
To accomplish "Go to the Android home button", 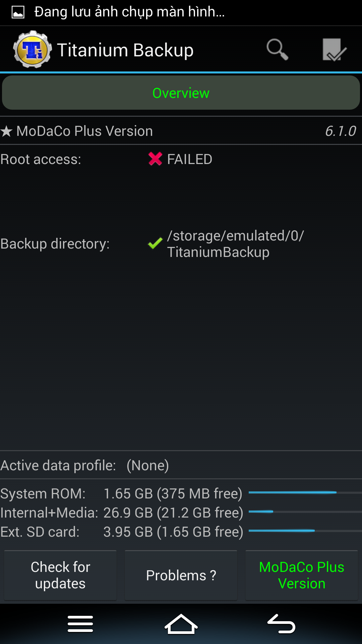I will pyautogui.click(x=181, y=624).
